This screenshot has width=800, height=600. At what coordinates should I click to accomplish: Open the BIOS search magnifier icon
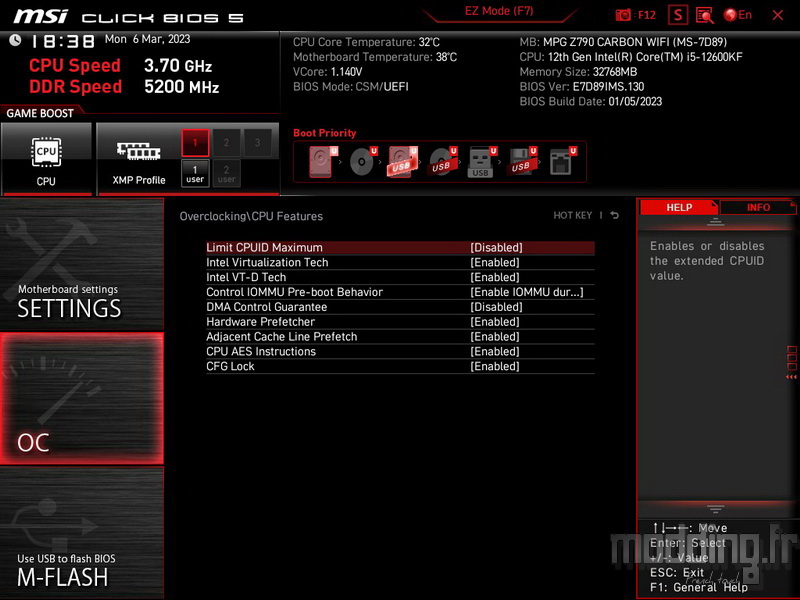point(705,15)
